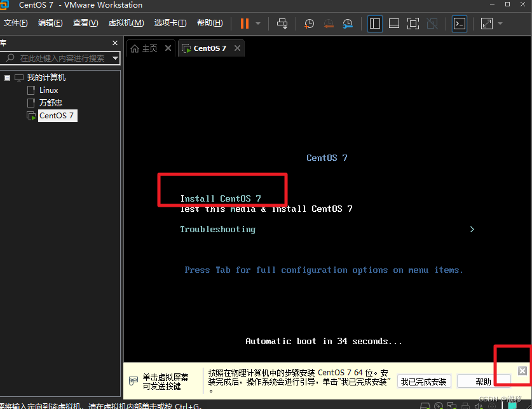
Task: Click the Automatic boot countdown text
Action: coord(324,341)
